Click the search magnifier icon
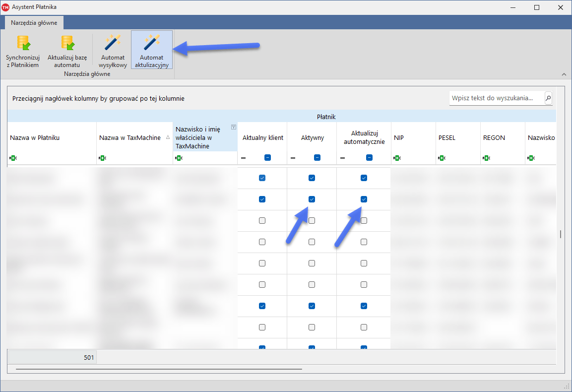The height and width of the screenshot is (392, 572). point(548,98)
